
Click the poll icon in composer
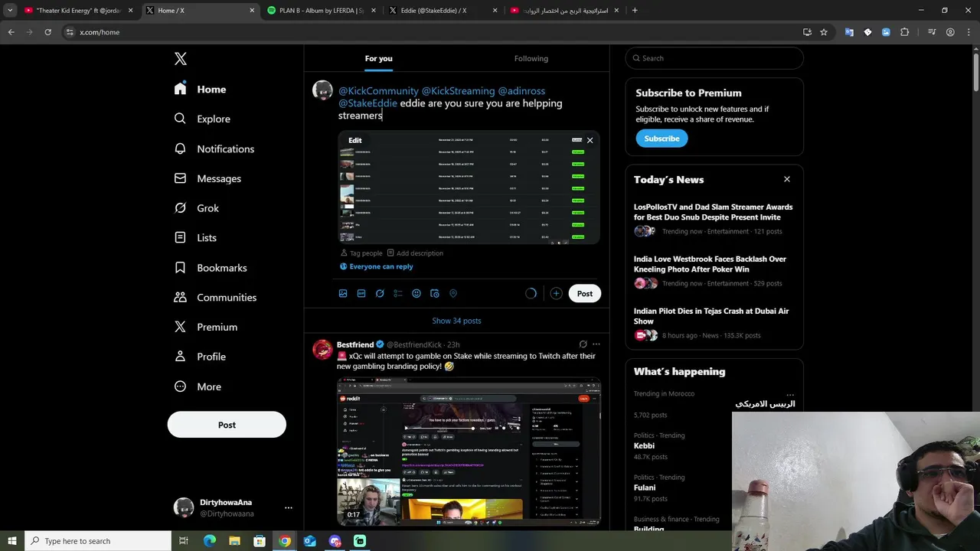click(398, 293)
